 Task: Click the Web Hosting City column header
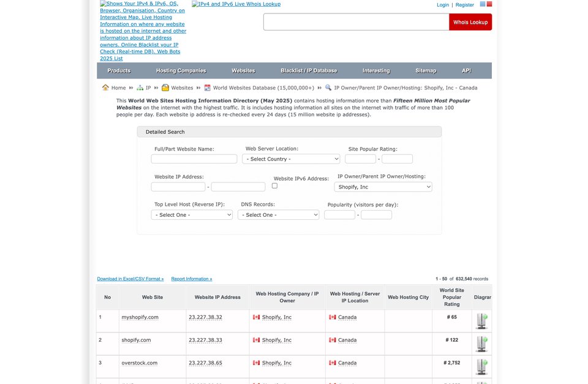click(409, 297)
